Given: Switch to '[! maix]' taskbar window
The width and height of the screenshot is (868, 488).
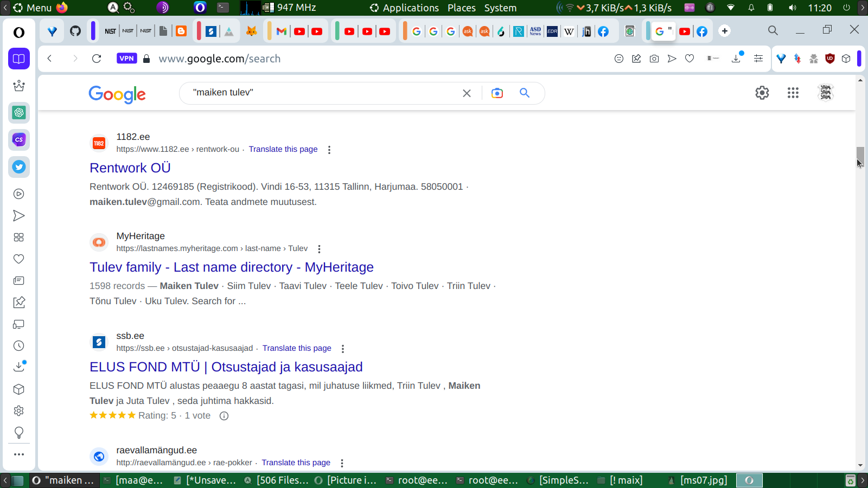Looking at the screenshot, I should [x=620, y=480].
